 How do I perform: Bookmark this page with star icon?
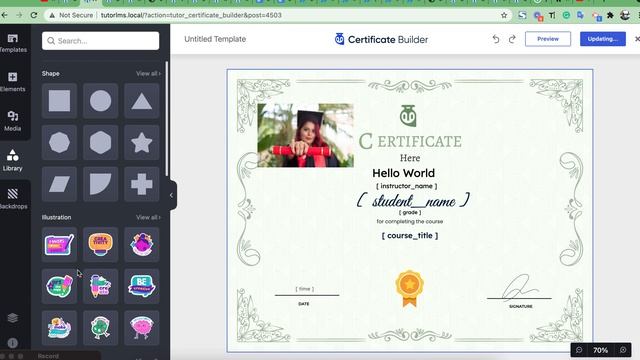[x=504, y=15]
